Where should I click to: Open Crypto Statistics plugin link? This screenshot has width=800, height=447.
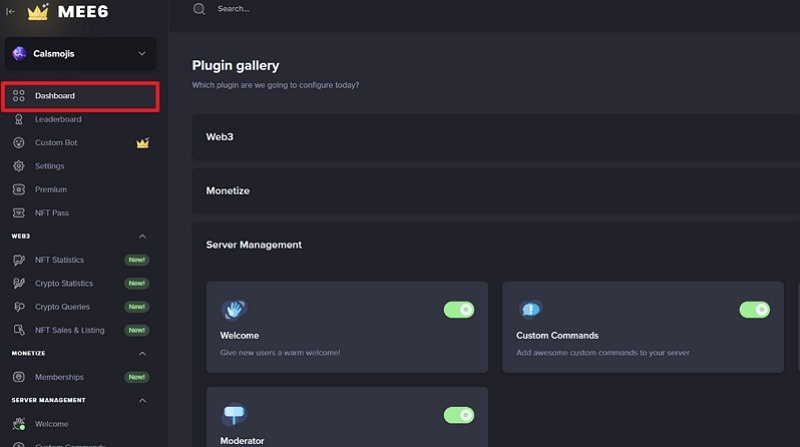64,283
